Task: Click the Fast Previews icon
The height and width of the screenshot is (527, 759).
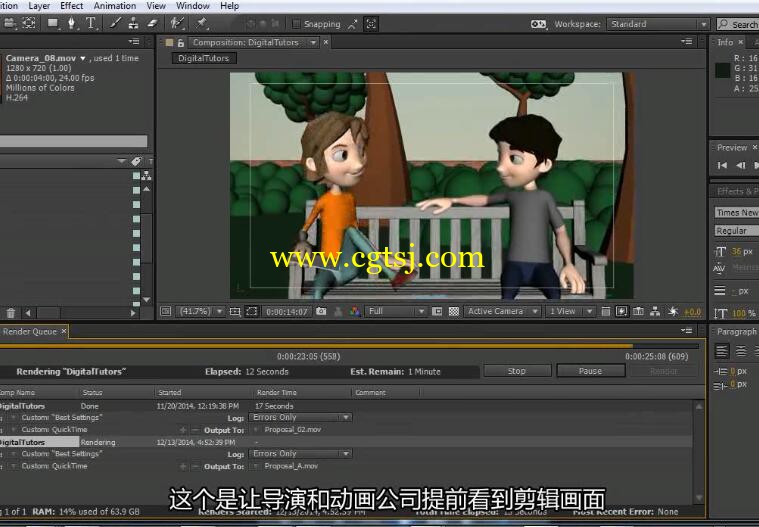Action: (622, 311)
